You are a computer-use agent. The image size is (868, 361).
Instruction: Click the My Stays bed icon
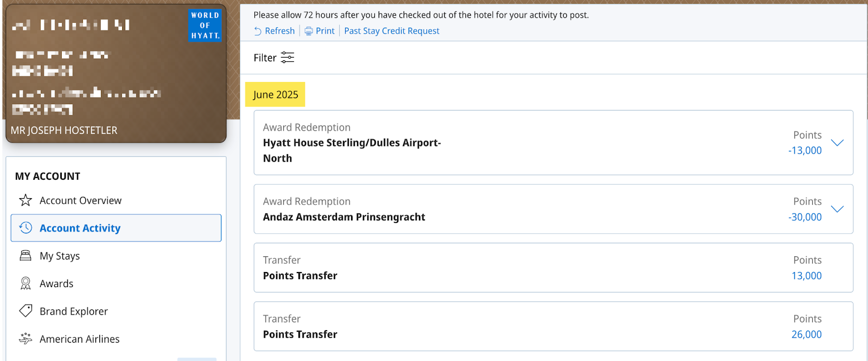pos(25,256)
